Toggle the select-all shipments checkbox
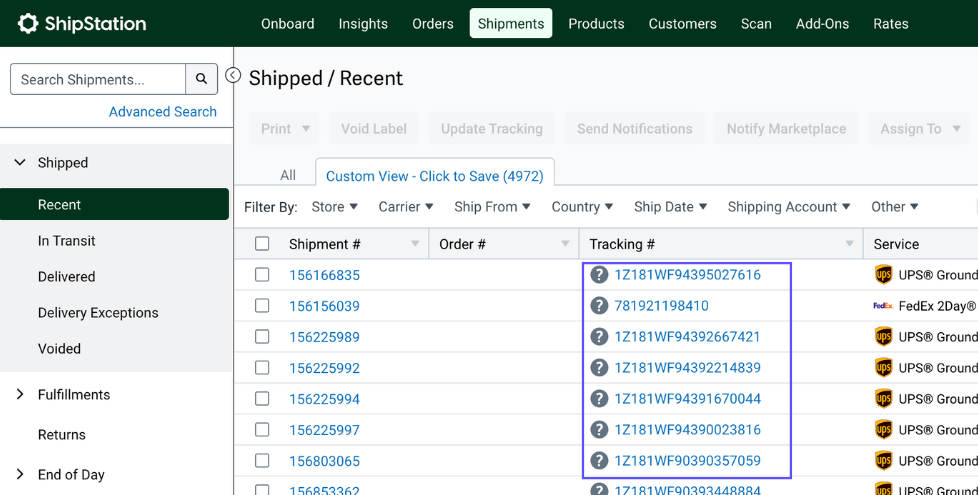This screenshot has height=495, width=978. click(262, 244)
